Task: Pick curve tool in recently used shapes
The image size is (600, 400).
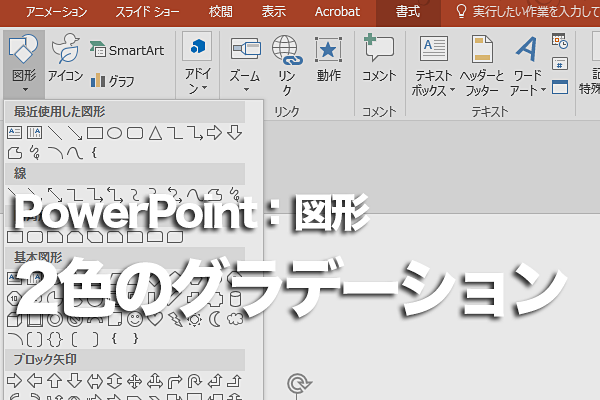Action: tap(75, 153)
